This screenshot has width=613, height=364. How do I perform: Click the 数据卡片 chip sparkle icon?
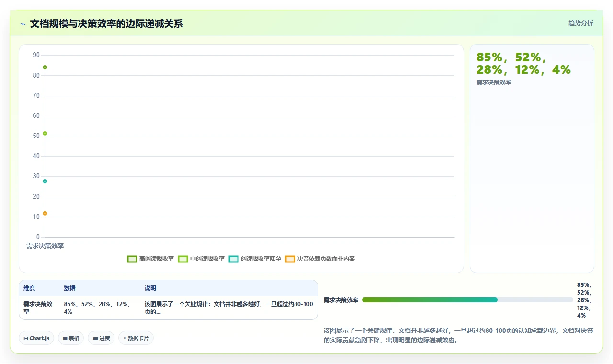click(125, 338)
